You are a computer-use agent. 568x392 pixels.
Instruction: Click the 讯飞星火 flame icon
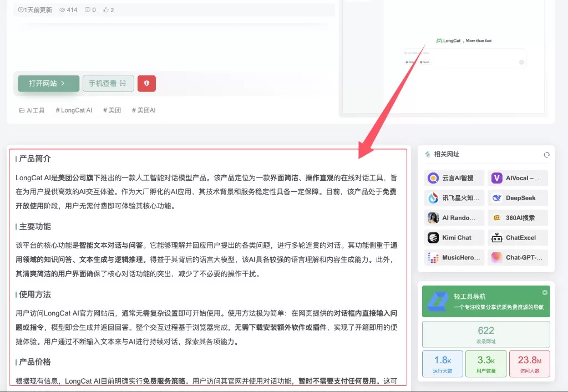pyautogui.click(x=433, y=198)
